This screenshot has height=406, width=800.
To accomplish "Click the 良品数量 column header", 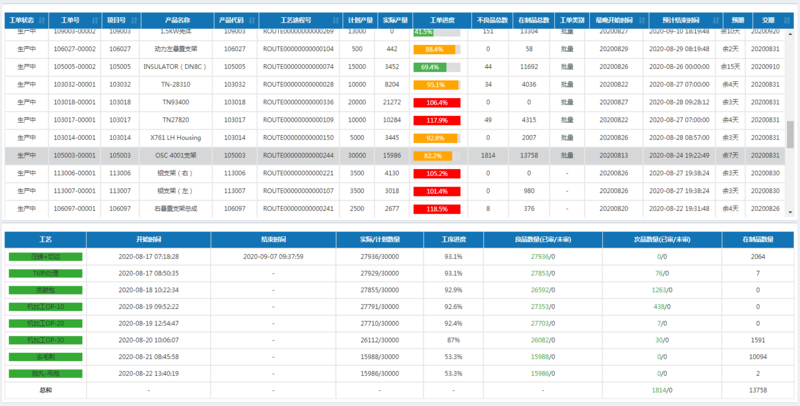I will click(542, 240).
